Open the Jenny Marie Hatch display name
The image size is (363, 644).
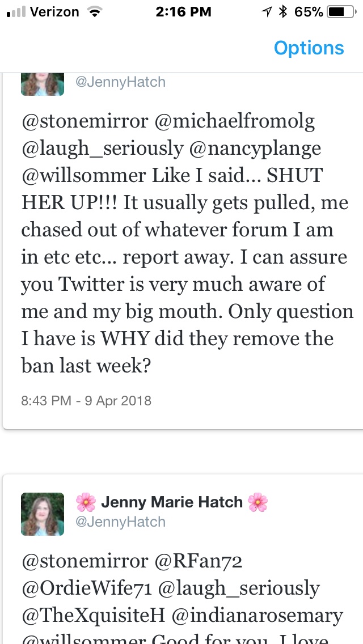coord(171,502)
